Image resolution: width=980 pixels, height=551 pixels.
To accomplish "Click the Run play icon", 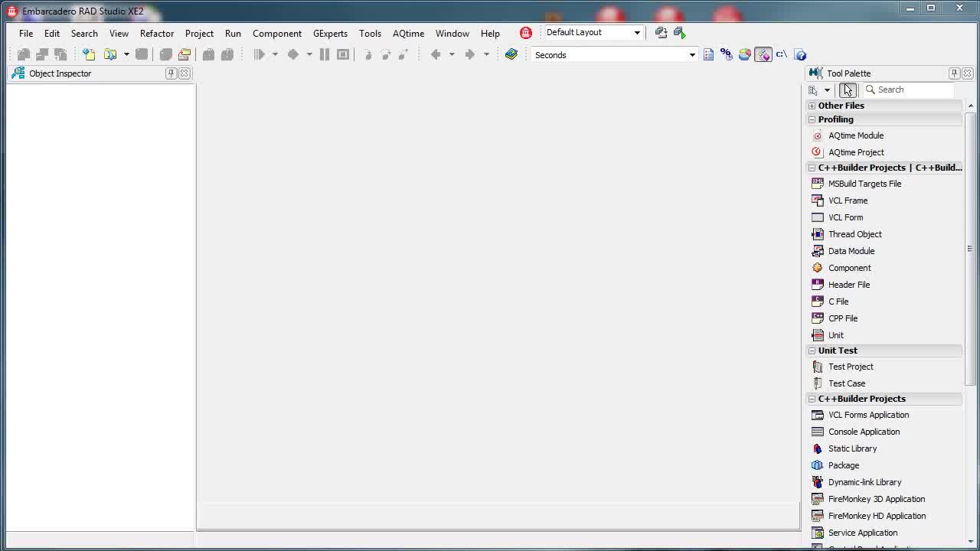I will coord(260,54).
